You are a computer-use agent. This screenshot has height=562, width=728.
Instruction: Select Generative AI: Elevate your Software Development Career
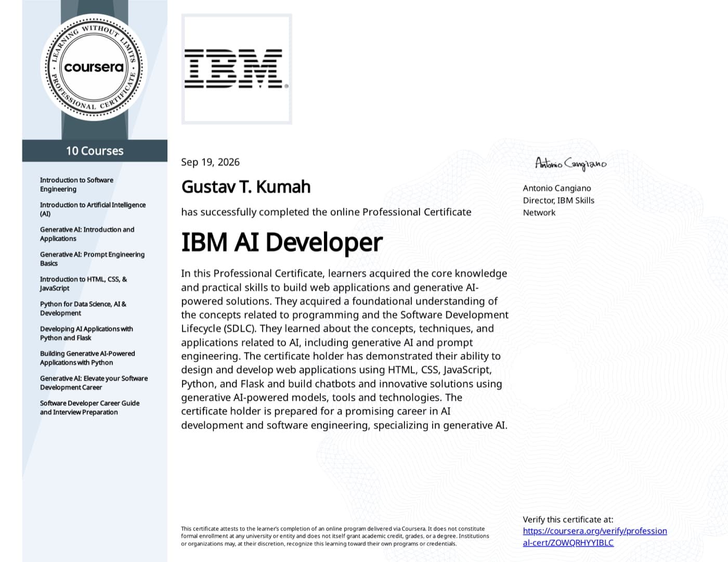[x=94, y=383]
